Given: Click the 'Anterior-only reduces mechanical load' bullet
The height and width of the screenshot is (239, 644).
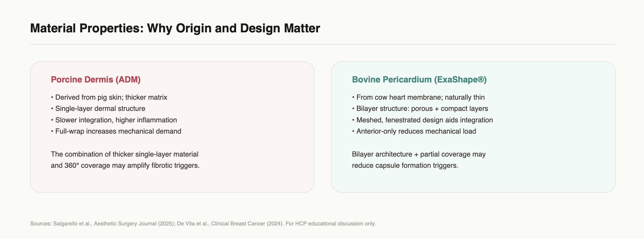Looking at the screenshot, I should (414, 131).
